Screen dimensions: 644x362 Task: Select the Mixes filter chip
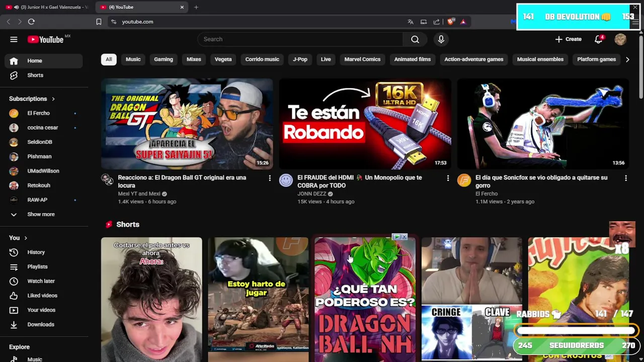[x=194, y=59]
